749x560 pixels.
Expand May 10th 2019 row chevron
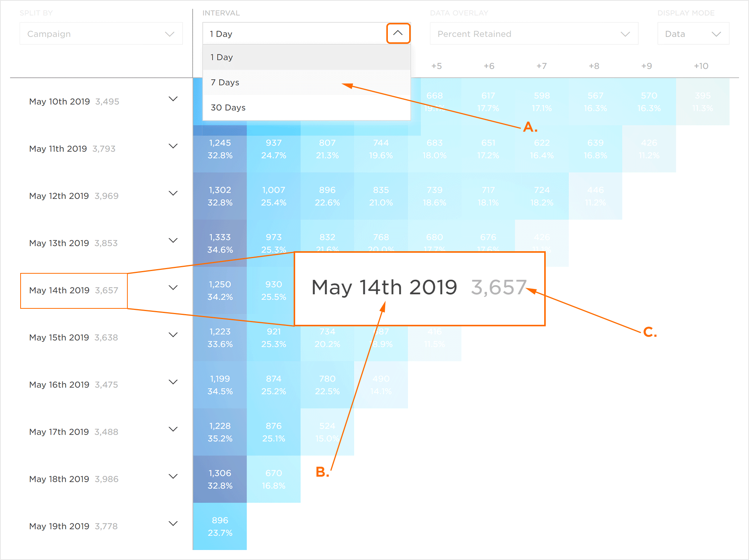coord(173,99)
